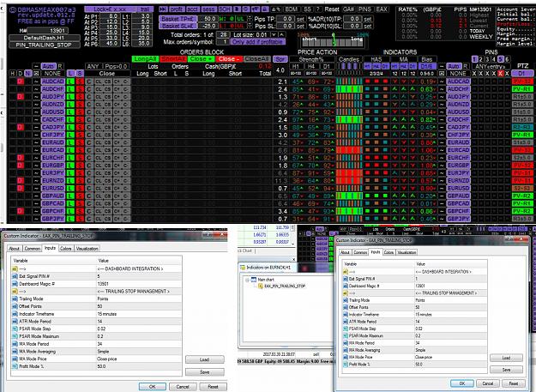The height and width of the screenshot is (392, 536).
Task: Open the ANY filter selector above Close
Action: pyautogui.click(x=93, y=66)
